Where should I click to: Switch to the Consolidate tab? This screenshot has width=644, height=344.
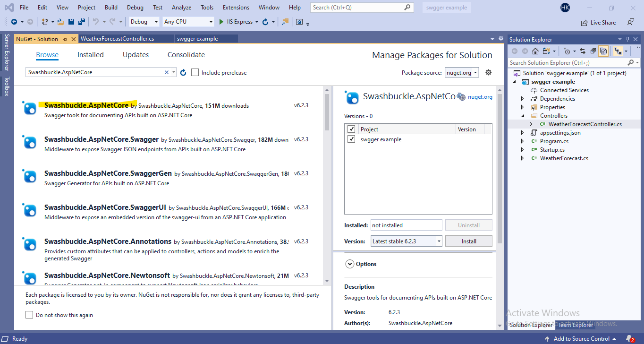(186, 55)
